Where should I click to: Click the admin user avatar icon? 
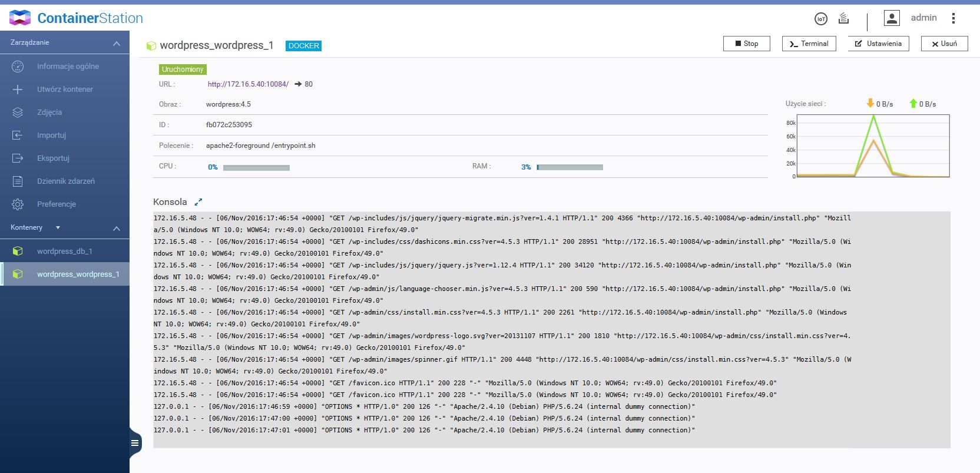892,18
